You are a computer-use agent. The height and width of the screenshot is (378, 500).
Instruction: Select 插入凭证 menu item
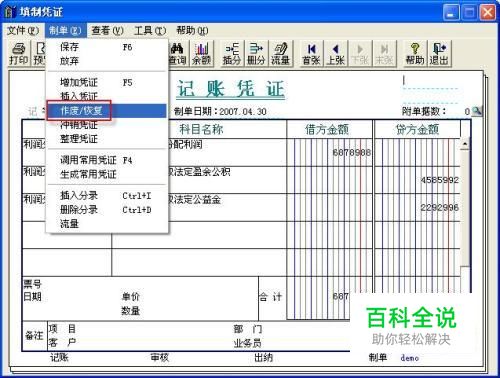click(x=107, y=96)
